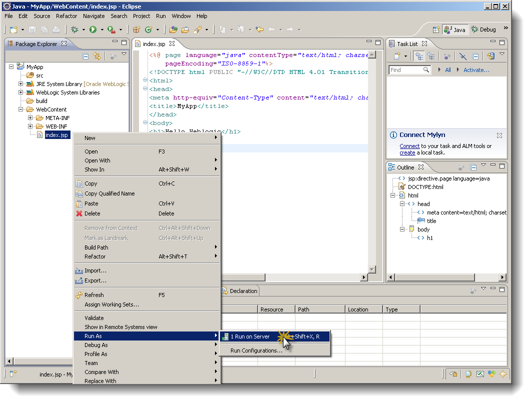Switch to the Debug perspective
This screenshot has height=404, width=532.
coord(483,29)
